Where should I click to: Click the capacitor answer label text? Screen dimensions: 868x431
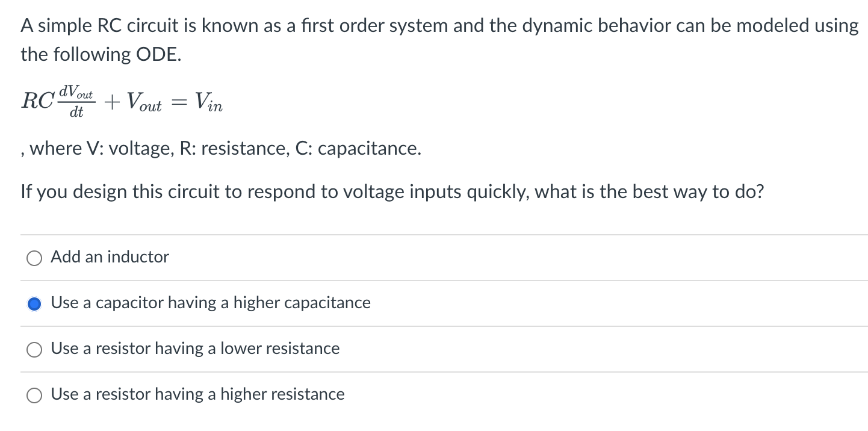(210, 303)
